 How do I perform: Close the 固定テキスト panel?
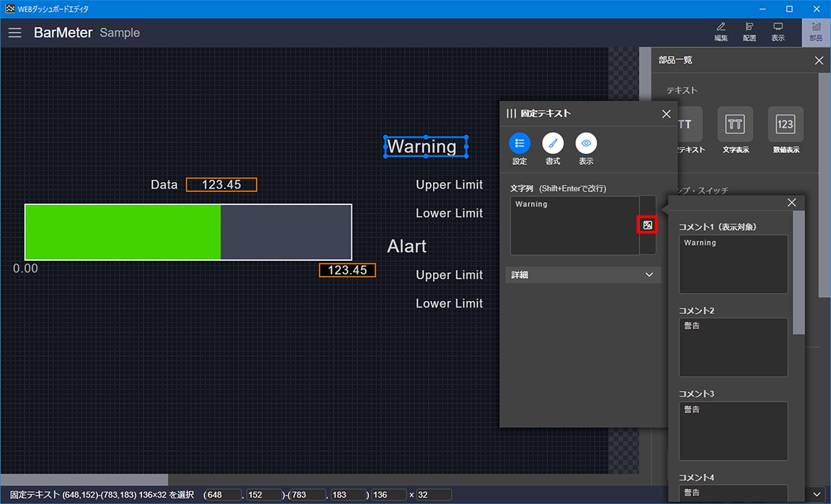pyautogui.click(x=666, y=114)
